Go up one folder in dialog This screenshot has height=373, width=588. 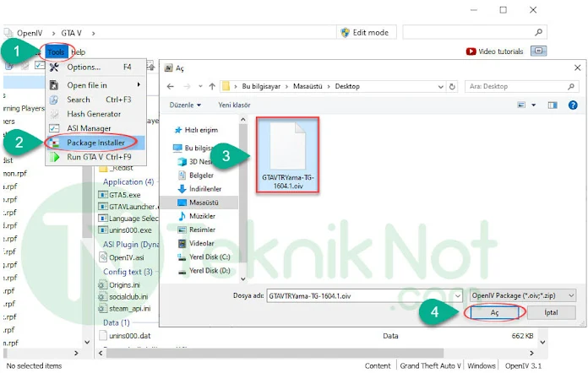click(212, 87)
